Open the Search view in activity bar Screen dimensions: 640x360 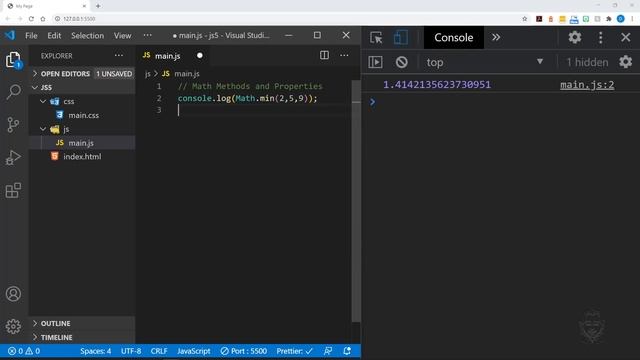(13, 92)
